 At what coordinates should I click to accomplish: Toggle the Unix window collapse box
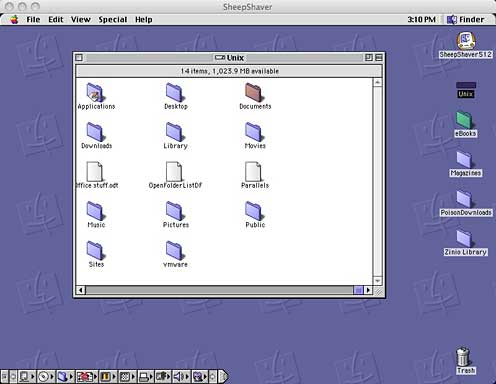pyautogui.click(x=379, y=58)
